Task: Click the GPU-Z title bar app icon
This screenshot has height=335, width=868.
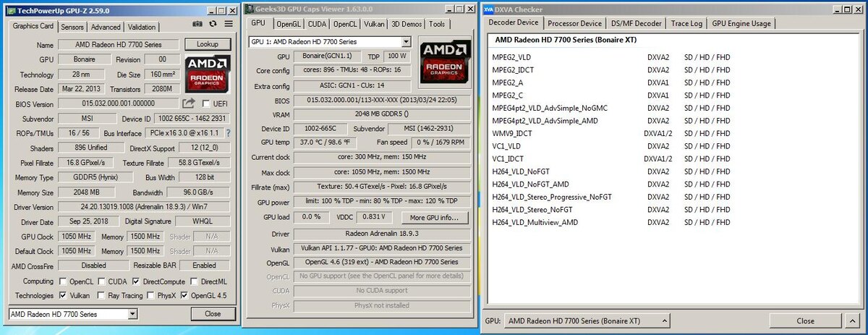Action: [x=12, y=11]
